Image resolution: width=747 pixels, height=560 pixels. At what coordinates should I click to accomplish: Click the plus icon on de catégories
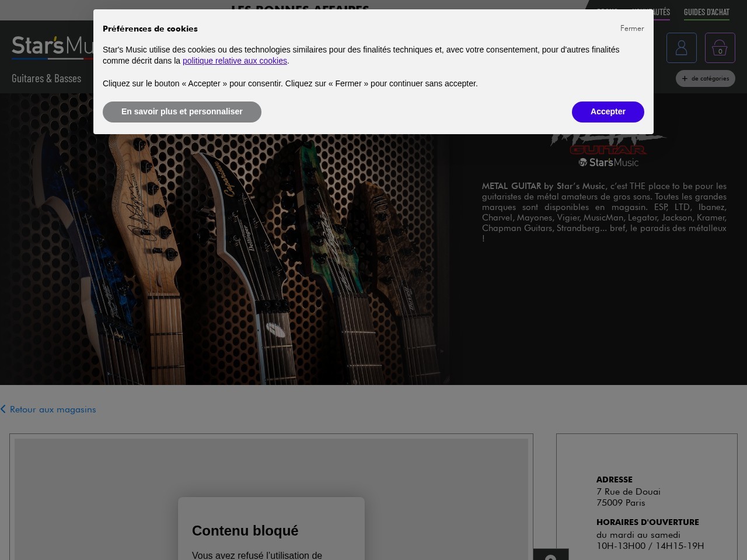pyautogui.click(x=684, y=78)
